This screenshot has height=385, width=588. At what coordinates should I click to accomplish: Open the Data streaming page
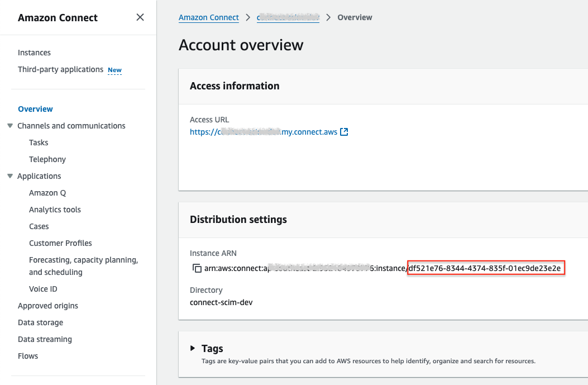coord(45,339)
